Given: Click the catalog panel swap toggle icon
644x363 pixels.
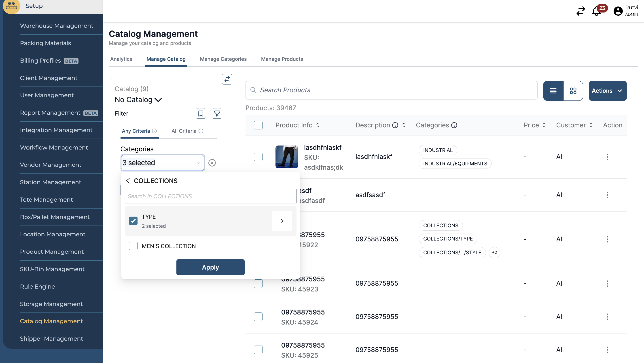Looking at the screenshot, I should (x=227, y=79).
